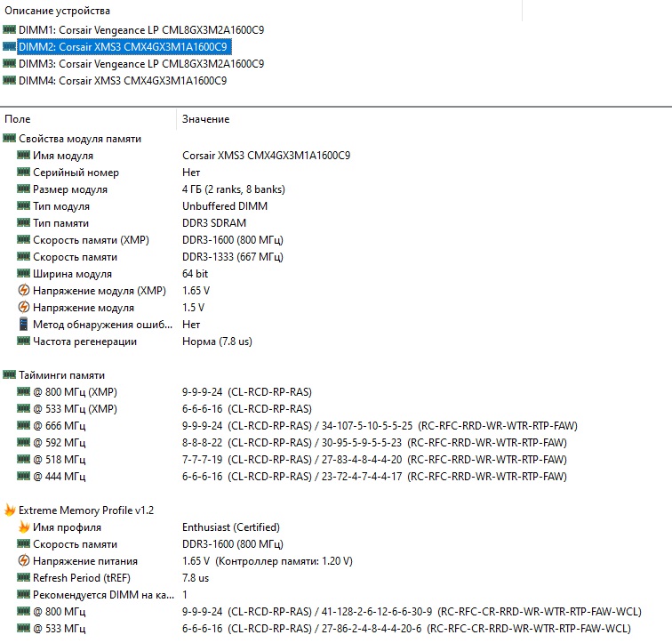The height and width of the screenshot is (643, 672).
Task: Select the 'Скорость памяти (XMP)' field in module properties
Action: [91, 240]
